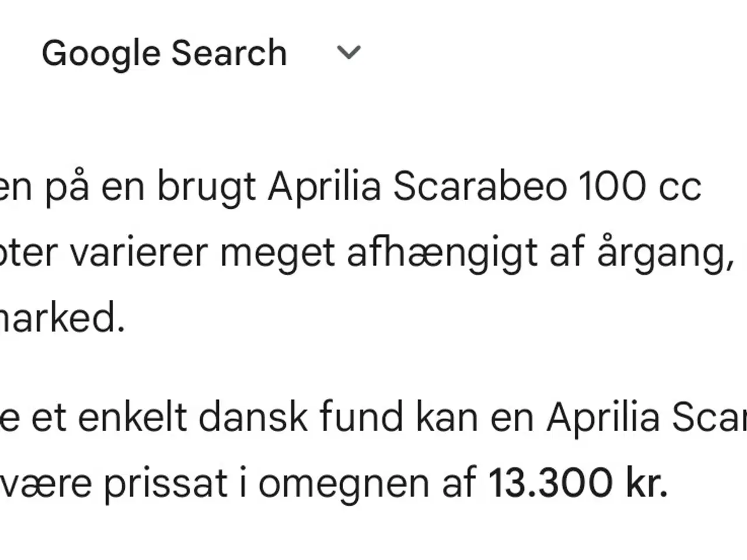This screenshot has width=747, height=560.
Task: Click the word "Google" in the heading
Action: click(101, 53)
